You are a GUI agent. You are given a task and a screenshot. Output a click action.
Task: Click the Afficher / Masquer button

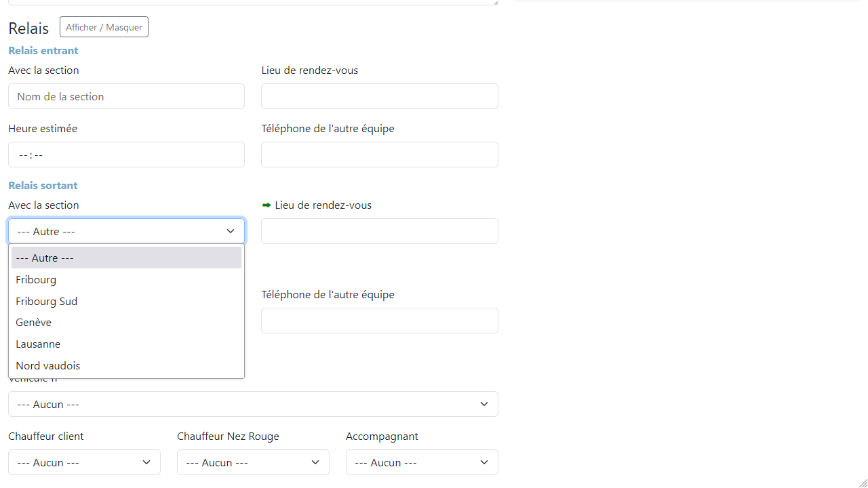click(104, 27)
